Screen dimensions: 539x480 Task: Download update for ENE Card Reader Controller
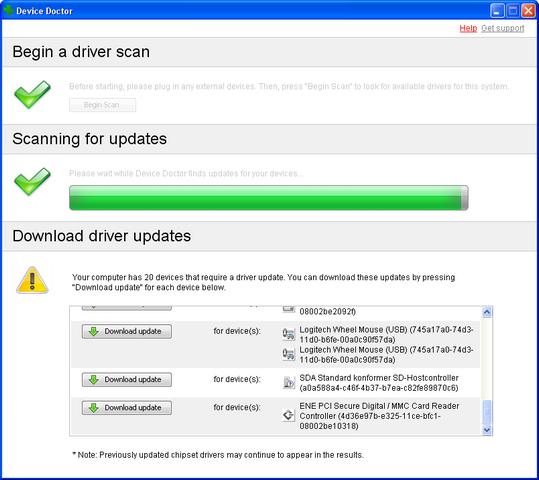click(x=126, y=408)
